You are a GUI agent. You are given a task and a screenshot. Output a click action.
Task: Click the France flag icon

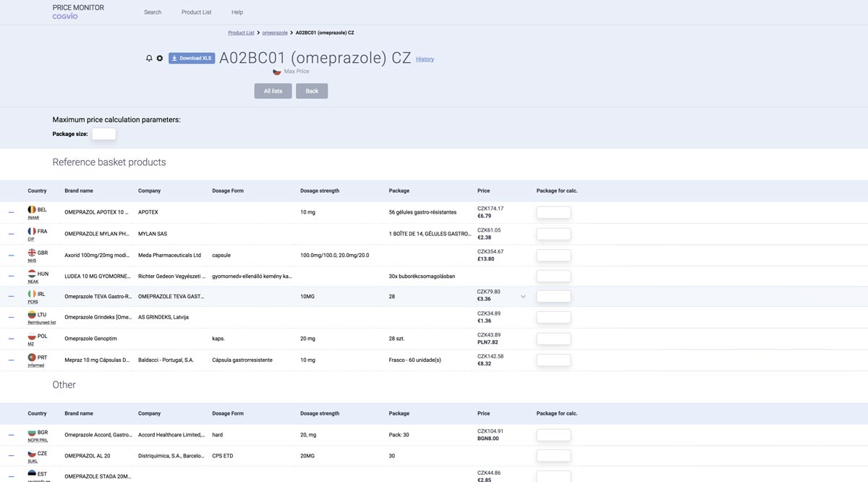tap(32, 232)
